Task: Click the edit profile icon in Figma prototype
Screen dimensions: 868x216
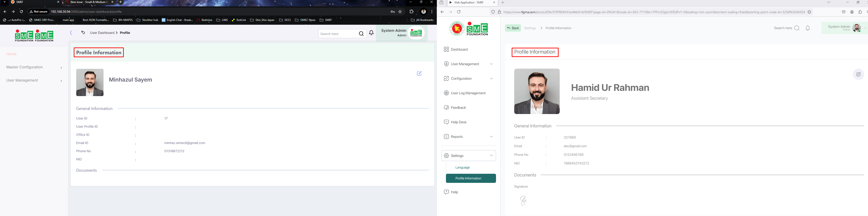Action: click(x=858, y=74)
